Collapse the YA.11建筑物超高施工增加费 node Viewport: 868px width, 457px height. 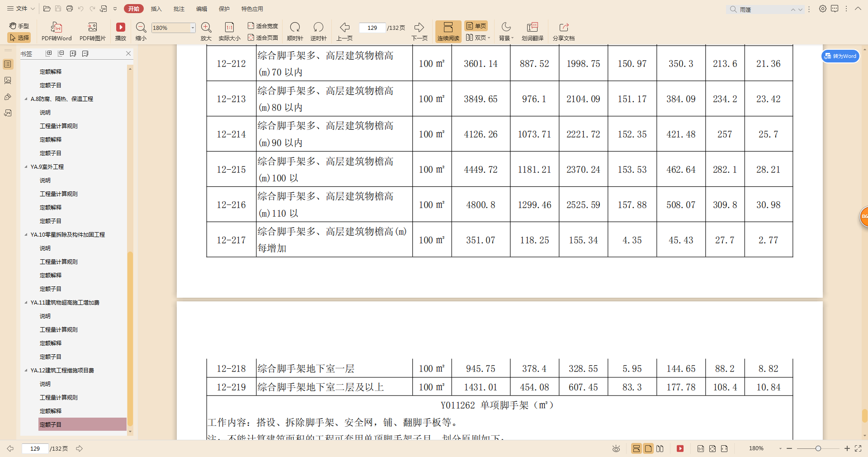[x=26, y=302]
